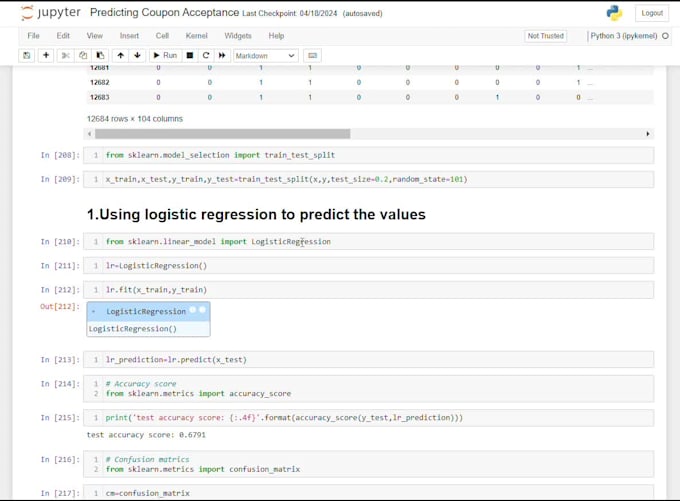Open the Insert menu
Screen dimensions: 680x501
tap(129, 36)
